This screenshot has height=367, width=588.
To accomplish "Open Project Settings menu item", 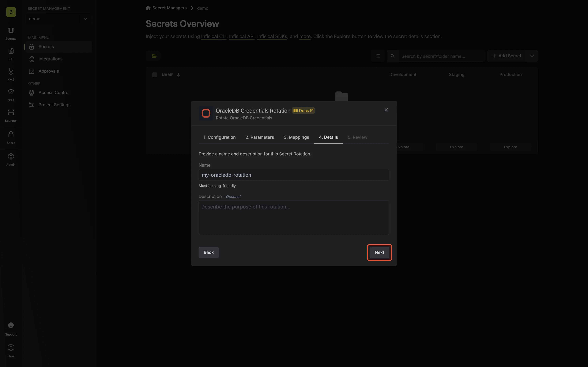I will pyautogui.click(x=59, y=105).
